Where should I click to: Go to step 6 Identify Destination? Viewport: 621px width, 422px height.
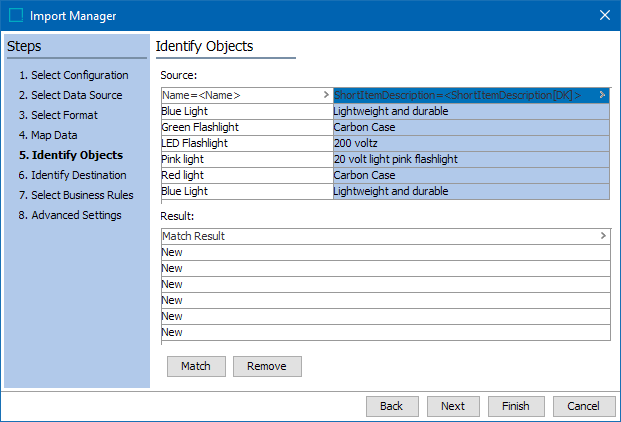(72, 175)
